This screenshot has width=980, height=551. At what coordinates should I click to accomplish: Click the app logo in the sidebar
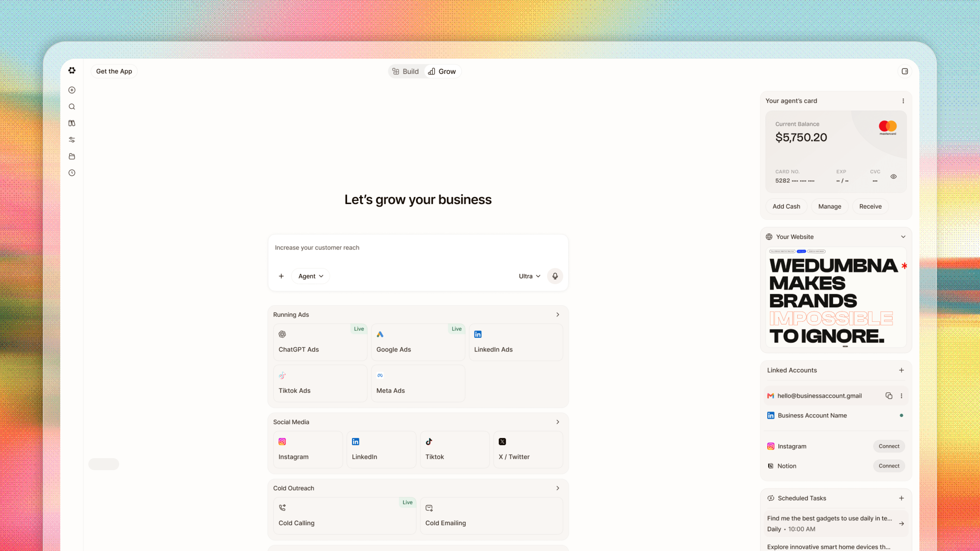[x=72, y=70]
